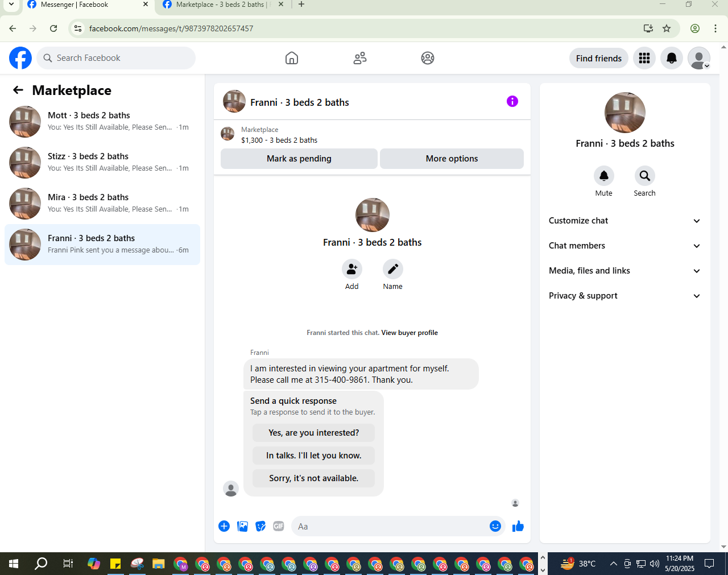
Task: Close the Messenger | Facebook tab
Action: point(146,5)
